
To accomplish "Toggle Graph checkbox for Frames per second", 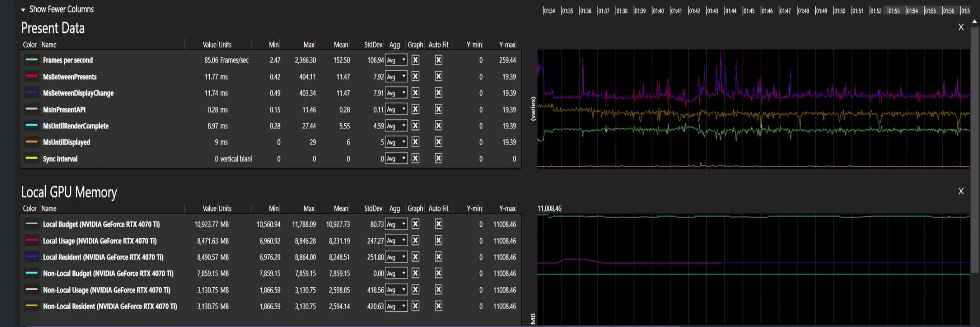I will tap(415, 60).
